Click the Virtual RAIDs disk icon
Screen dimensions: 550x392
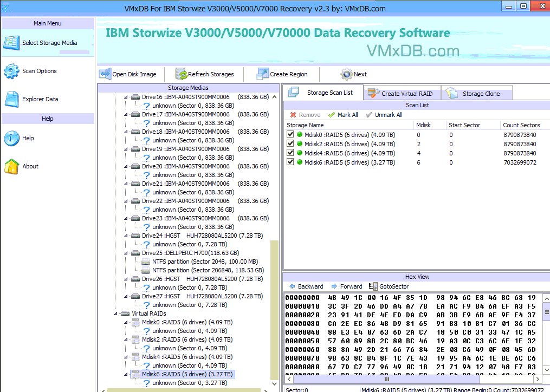125,314
